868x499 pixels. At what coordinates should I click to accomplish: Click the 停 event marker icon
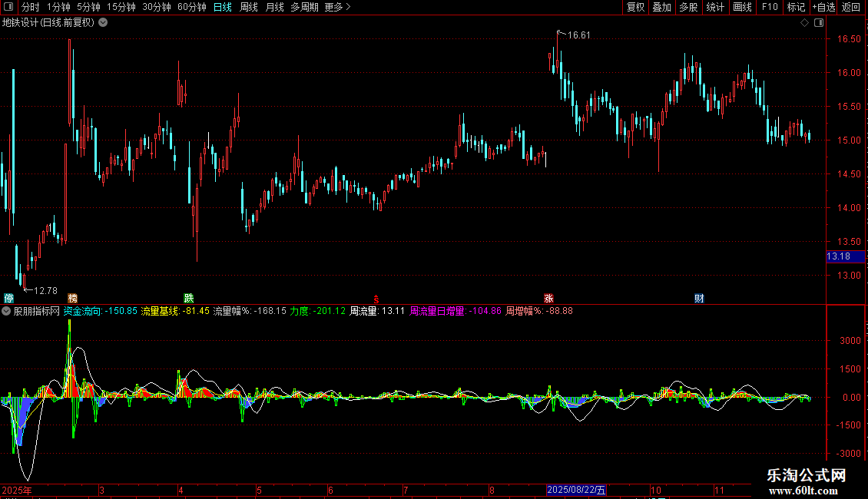[x=9, y=298]
